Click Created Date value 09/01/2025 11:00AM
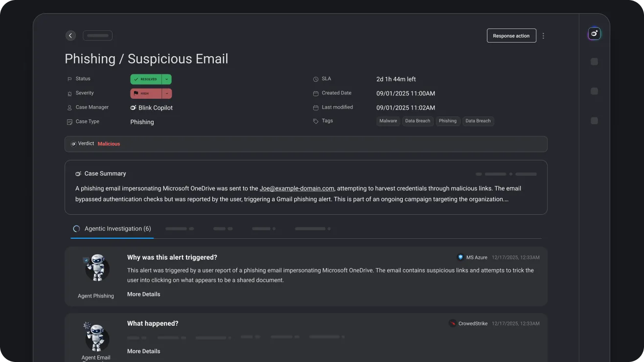The image size is (644, 362). coord(406,93)
